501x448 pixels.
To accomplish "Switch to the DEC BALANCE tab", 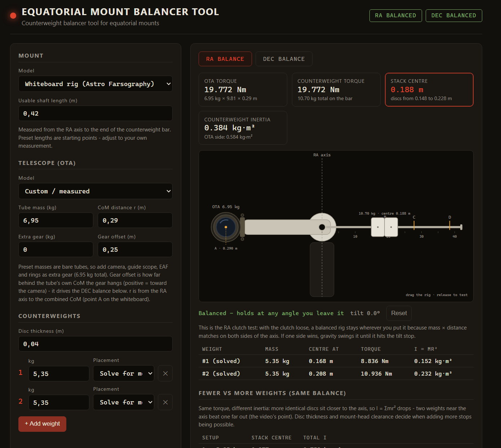I will (x=284, y=59).
